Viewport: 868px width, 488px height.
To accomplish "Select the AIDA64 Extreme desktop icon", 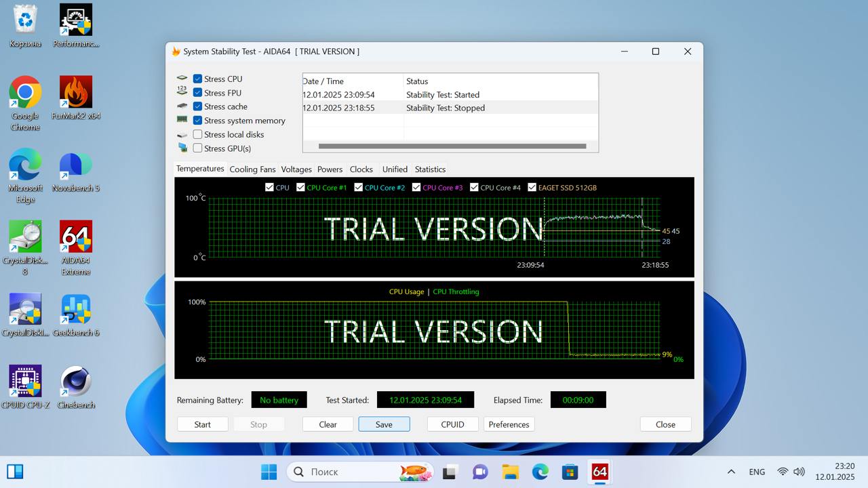I will point(76,248).
